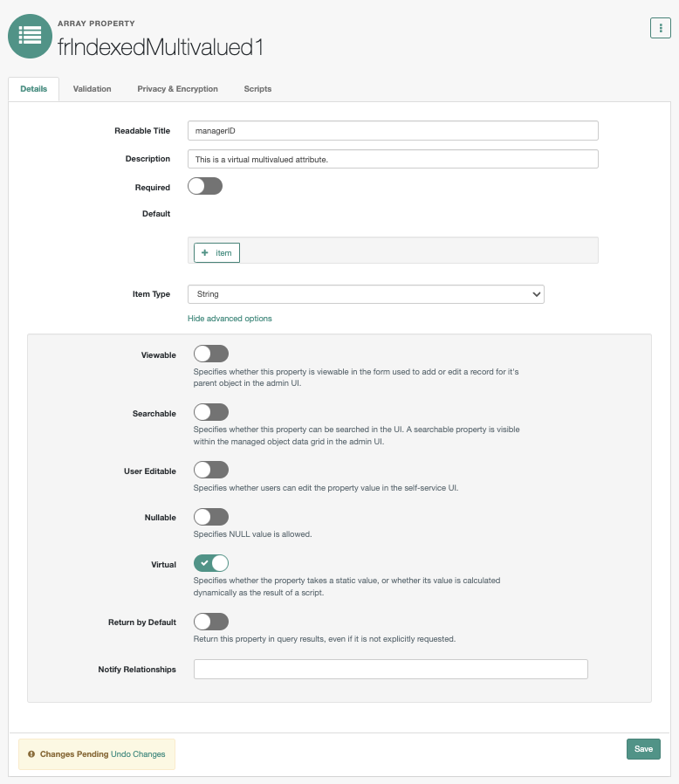
Task: Disable the Virtual property switch
Action: point(209,563)
